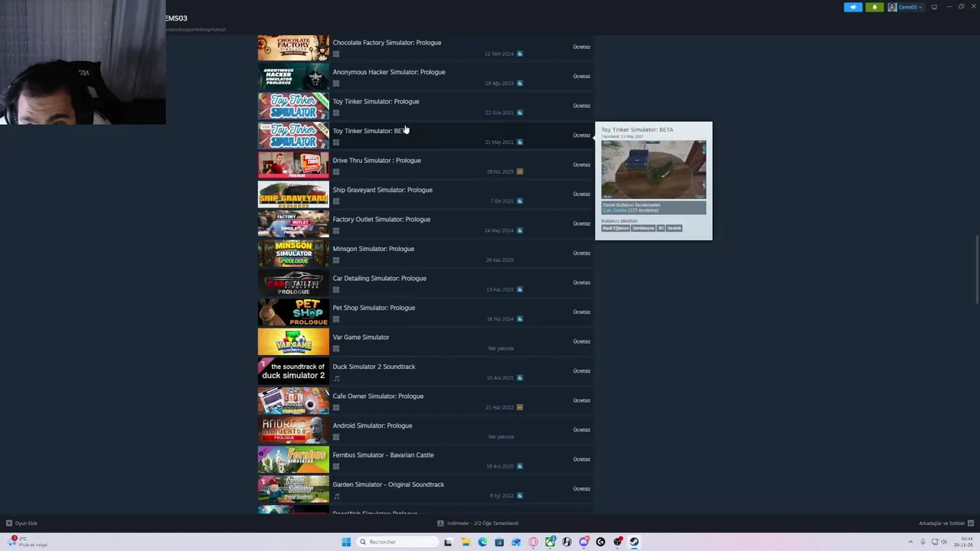Image resolution: width=980 pixels, height=551 pixels.
Task: Open Microsoft Store taskbar icon
Action: point(499,542)
